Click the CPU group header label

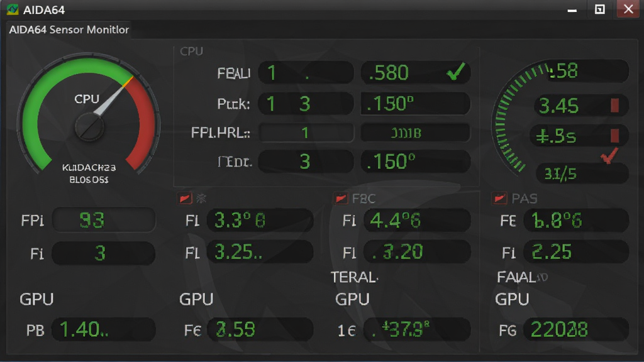pyautogui.click(x=191, y=52)
